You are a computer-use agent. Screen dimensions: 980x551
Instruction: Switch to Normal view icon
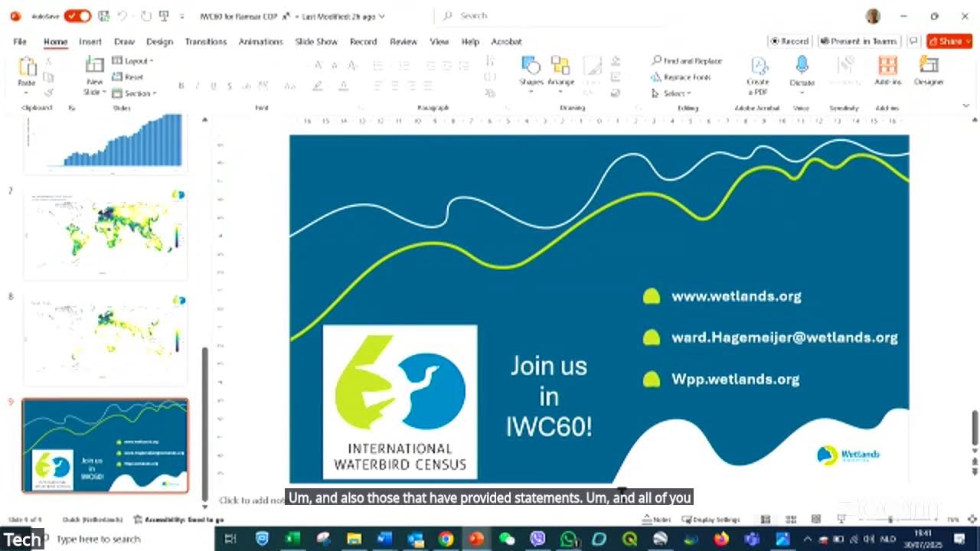[x=765, y=519]
